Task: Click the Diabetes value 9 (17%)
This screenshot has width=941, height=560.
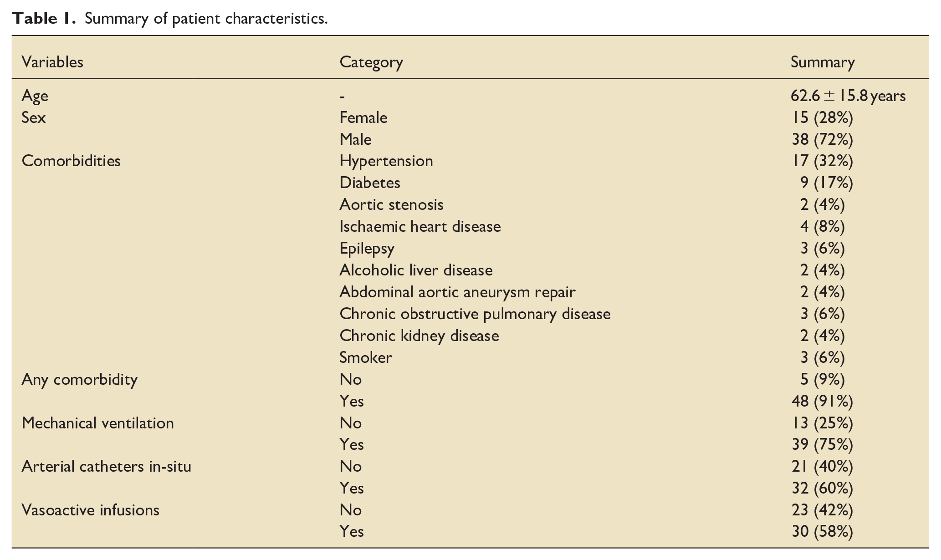Action: [x=826, y=183]
